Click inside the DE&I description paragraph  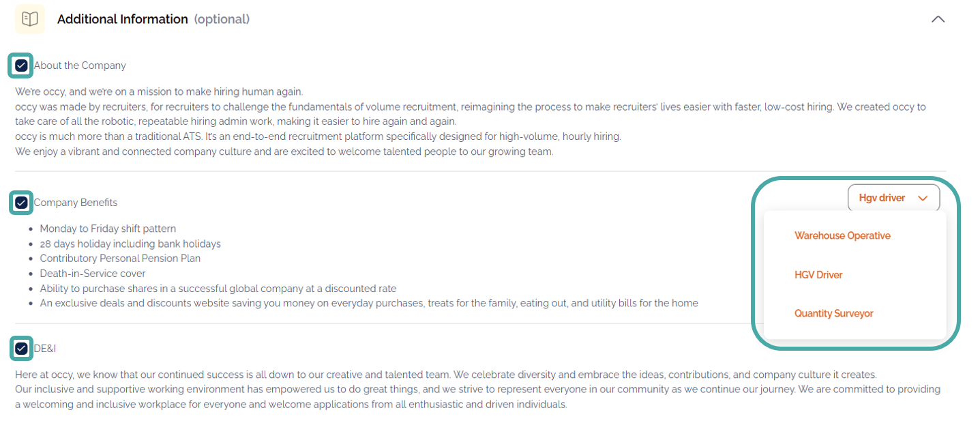[x=409, y=390]
